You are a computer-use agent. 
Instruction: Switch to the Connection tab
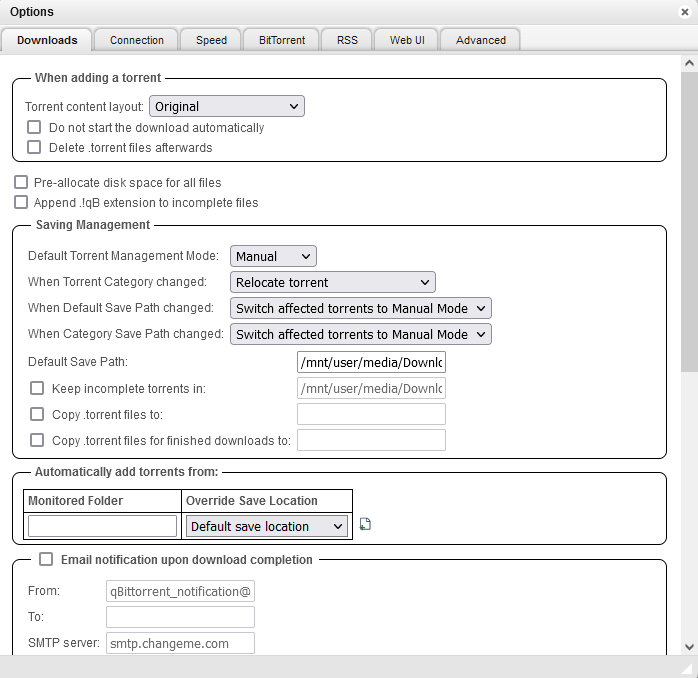[x=137, y=40]
